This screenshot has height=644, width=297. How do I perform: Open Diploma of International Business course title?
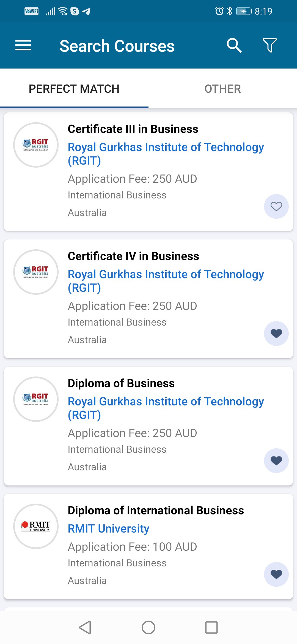156,511
